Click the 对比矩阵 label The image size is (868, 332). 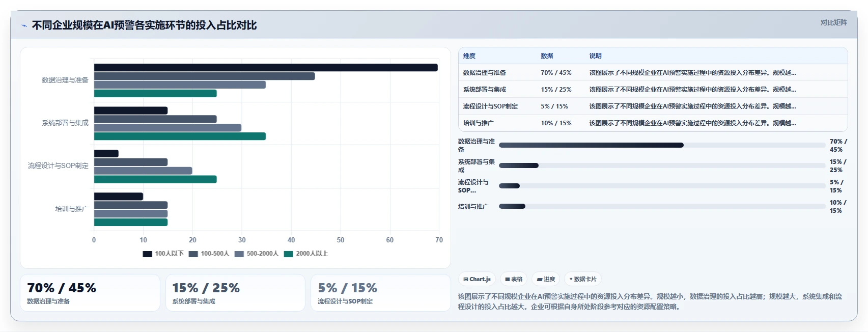coord(833,22)
